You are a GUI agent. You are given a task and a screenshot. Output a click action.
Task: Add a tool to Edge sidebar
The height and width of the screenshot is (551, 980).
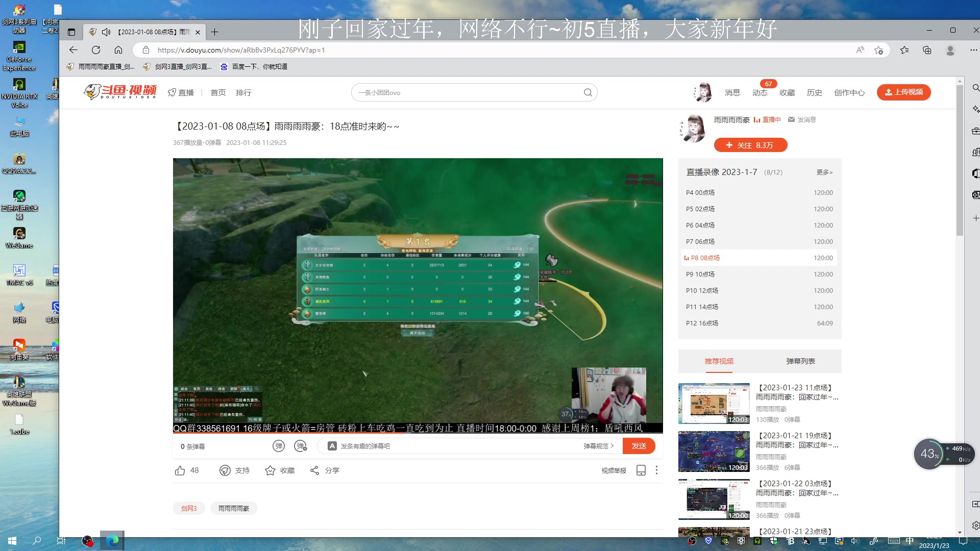coord(975,218)
